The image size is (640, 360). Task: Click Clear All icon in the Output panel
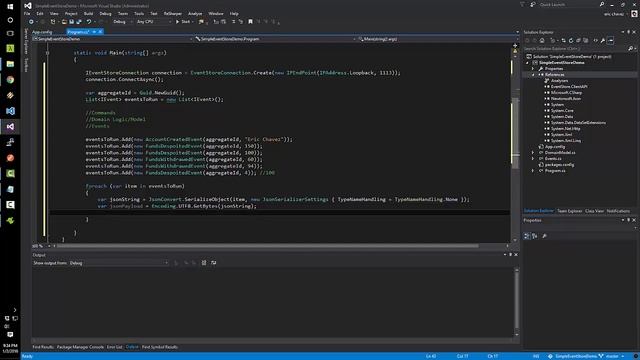click(204, 263)
